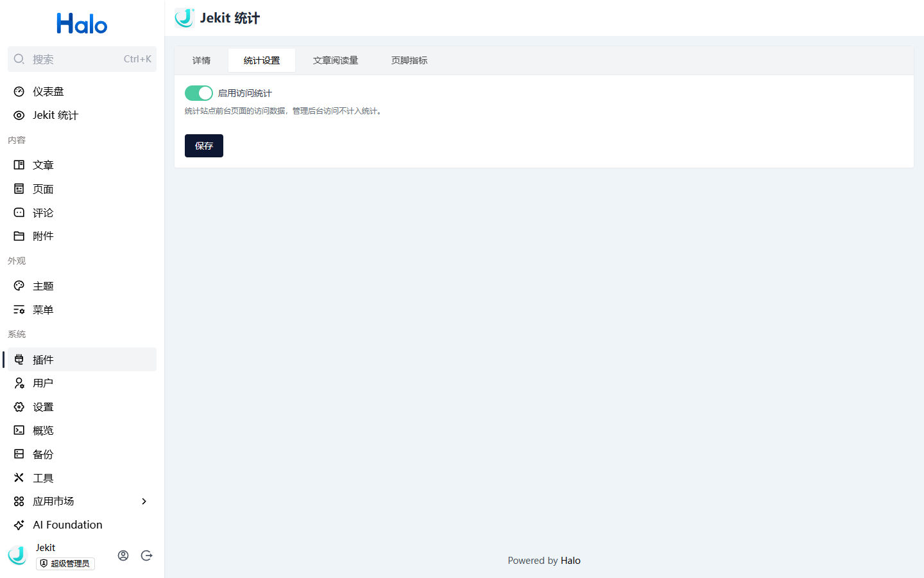Click the 菜单 menu list icon

pos(19,310)
